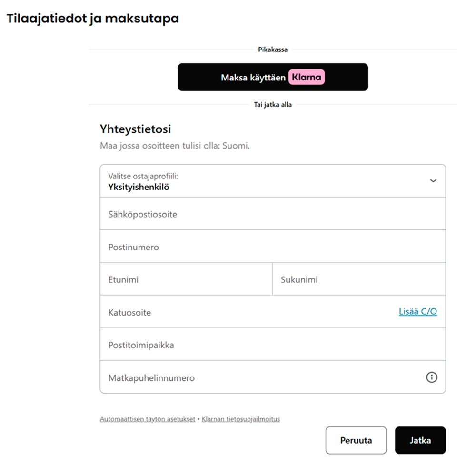Focus the Sähköpostiosoite email field
Image resolution: width=476 pixels, height=476 pixels.
coord(272,214)
